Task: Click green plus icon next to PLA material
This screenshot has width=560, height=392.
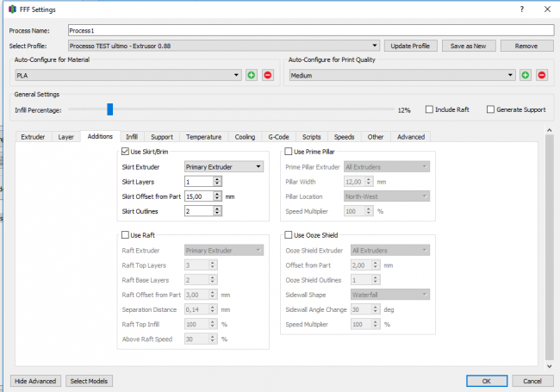Action: [x=252, y=76]
